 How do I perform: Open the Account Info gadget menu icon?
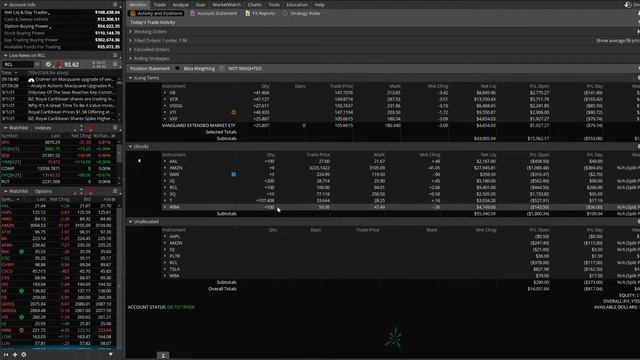click(115, 4)
